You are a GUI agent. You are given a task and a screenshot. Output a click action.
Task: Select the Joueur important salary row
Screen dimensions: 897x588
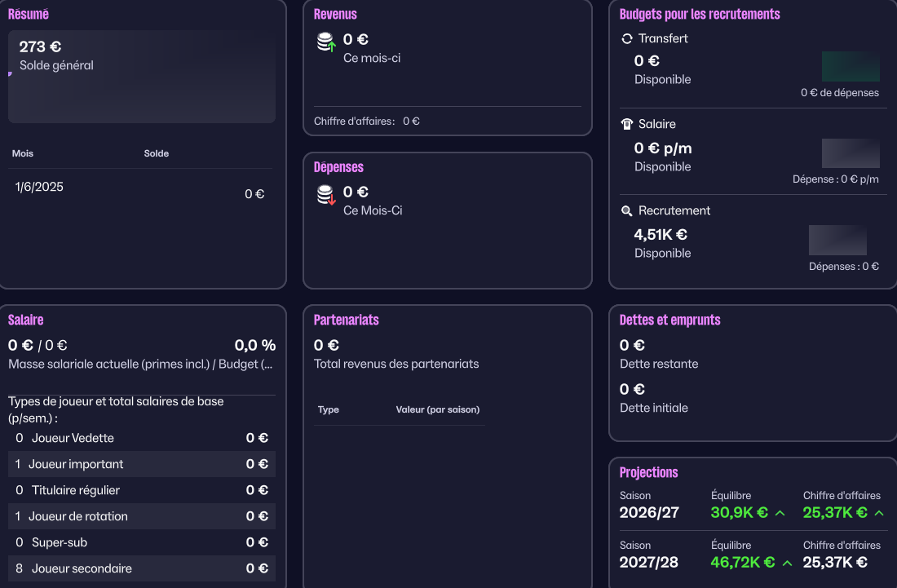pyautogui.click(x=142, y=464)
